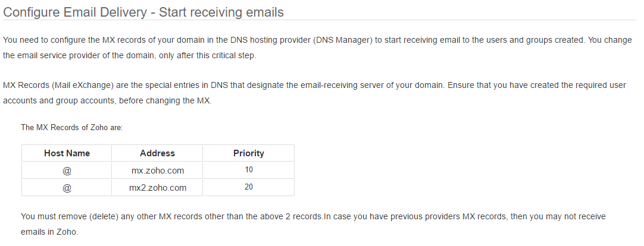Viewport: 644px width, 246px height.
Task: Click the mx.zoho.com address cell
Action: (157, 170)
